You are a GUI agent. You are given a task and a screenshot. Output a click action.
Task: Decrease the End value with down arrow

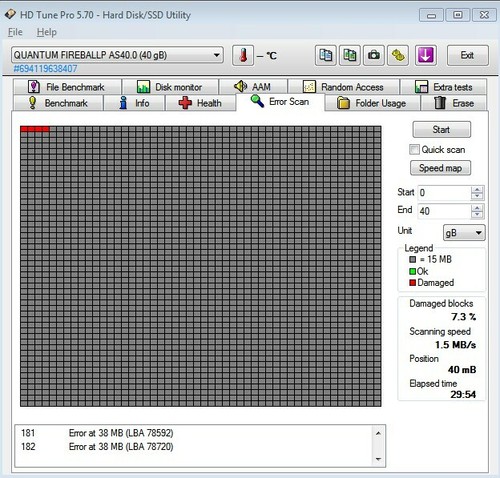click(x=477, y=214)
